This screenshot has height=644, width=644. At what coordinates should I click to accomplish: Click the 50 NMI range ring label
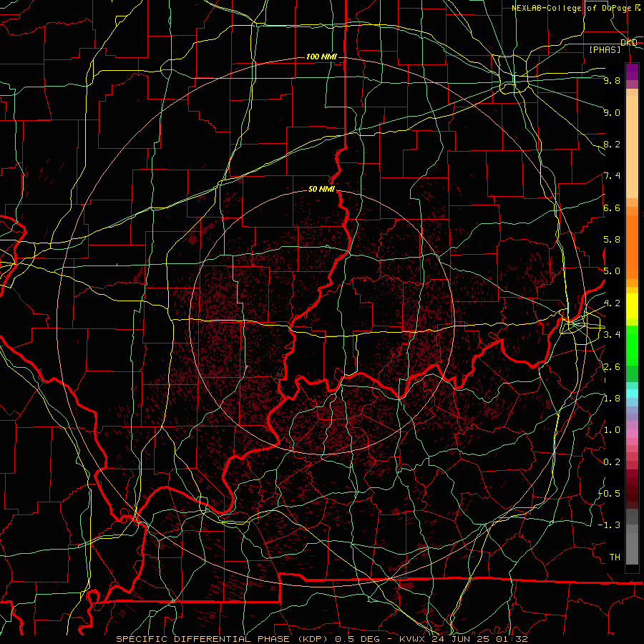pyautogui.click(x=321, y=189)
